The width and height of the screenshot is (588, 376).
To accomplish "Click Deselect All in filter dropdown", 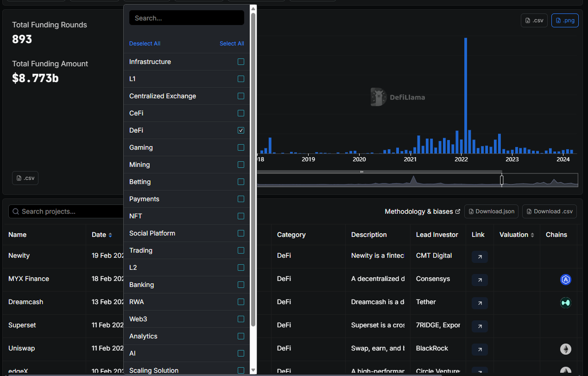I will click(145, 44).
